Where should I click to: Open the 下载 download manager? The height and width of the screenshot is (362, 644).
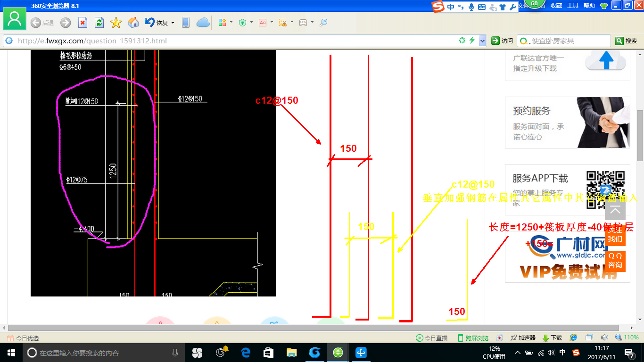(552, 338)
